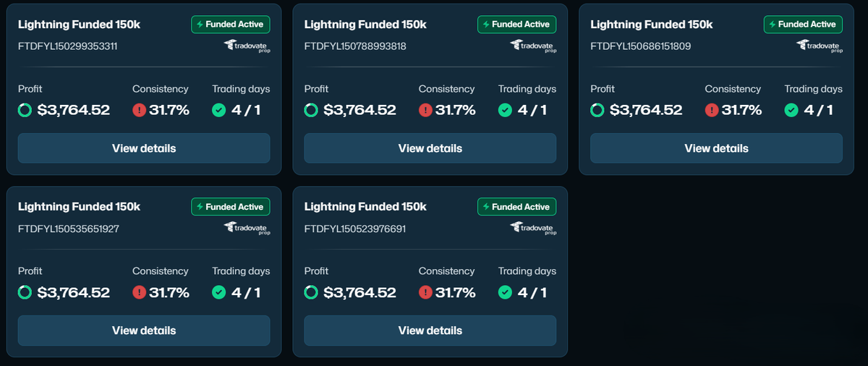Click Funded Active badge on account FTDFYL150523976691
The width and height of the screenshot is (868, 366).
[x=517, y=206]
